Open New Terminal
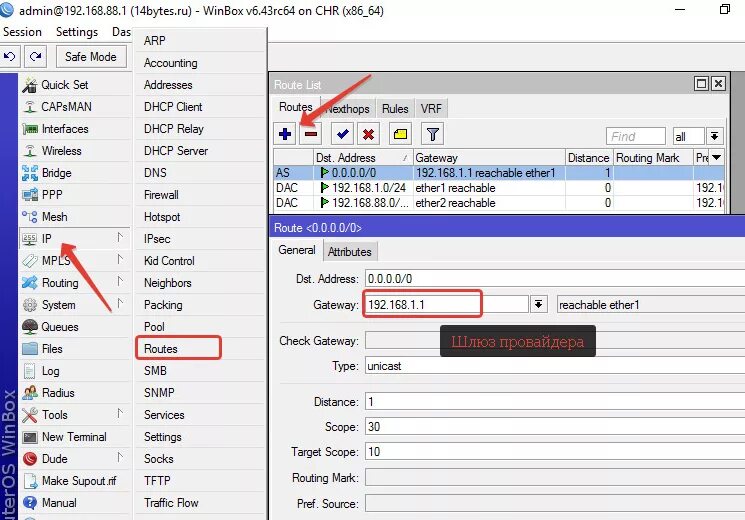The height and width of the screenshot is (520, 745). coord(75,437)
